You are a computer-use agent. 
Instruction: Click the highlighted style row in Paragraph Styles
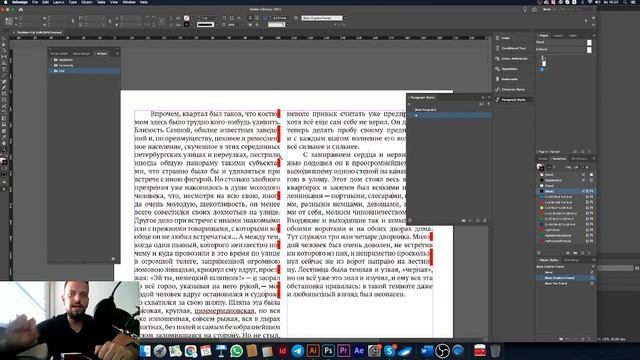coord(449,116)
